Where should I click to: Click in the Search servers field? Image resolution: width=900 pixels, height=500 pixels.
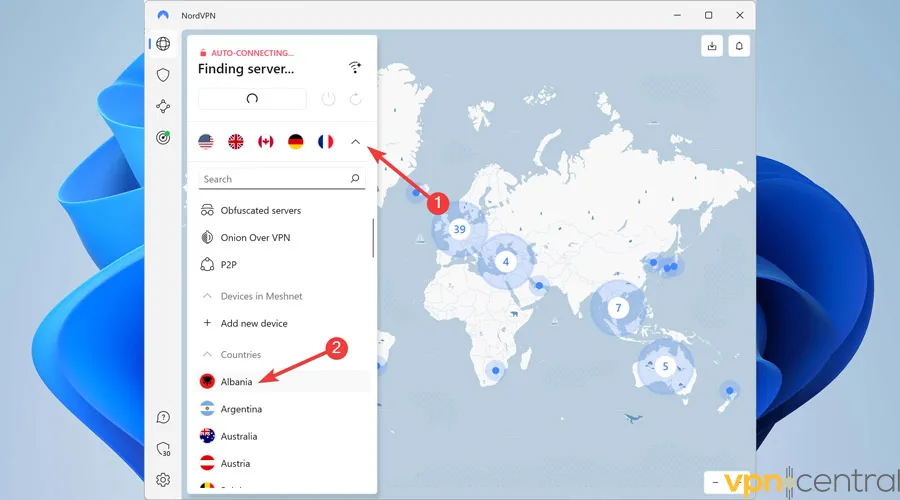pyautogui.click(x=282, y=179)
